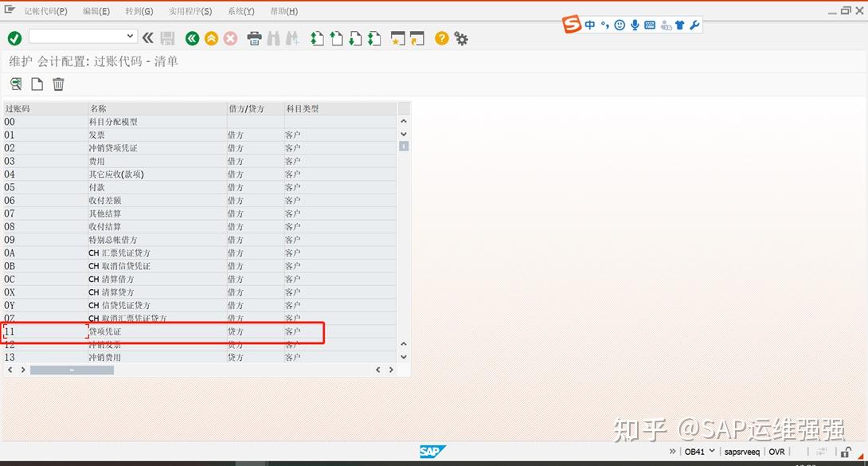
Task: Open details with the magnifier icon
Action: point(15,83)
